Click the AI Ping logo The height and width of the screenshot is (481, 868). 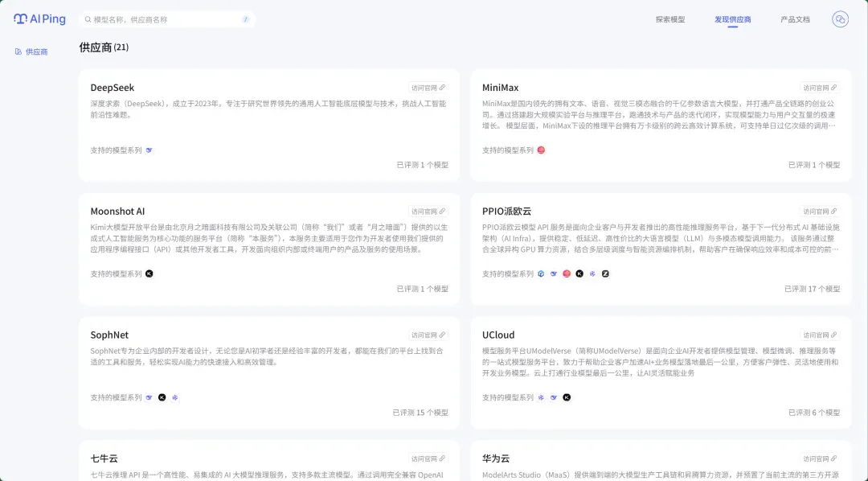40,18
